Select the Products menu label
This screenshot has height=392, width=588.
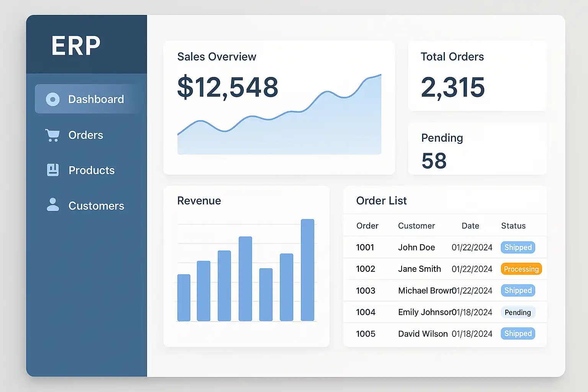[91, 170]
